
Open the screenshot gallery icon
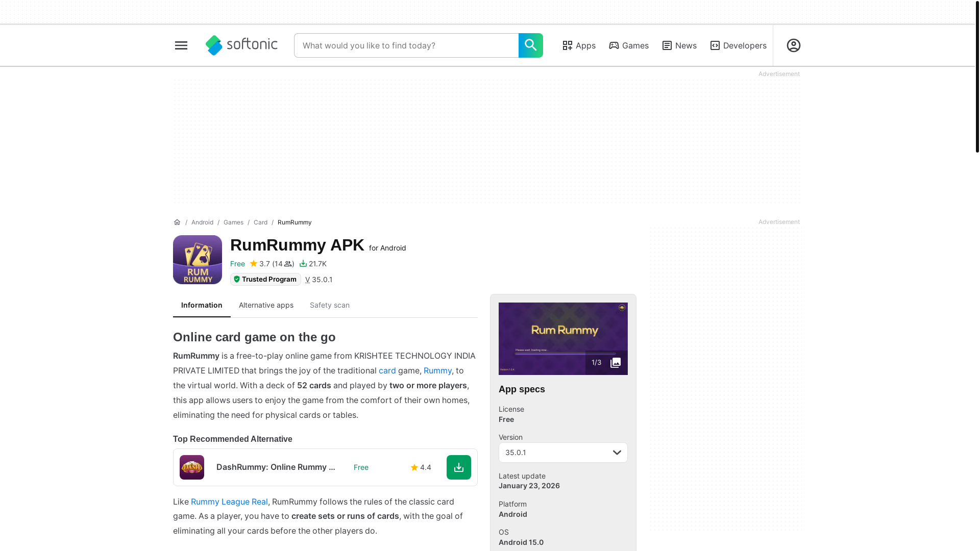coord(616,363)
